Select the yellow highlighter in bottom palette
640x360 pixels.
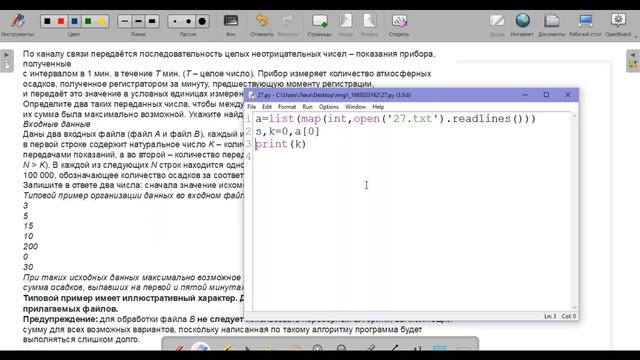click(x=227, y=347)
